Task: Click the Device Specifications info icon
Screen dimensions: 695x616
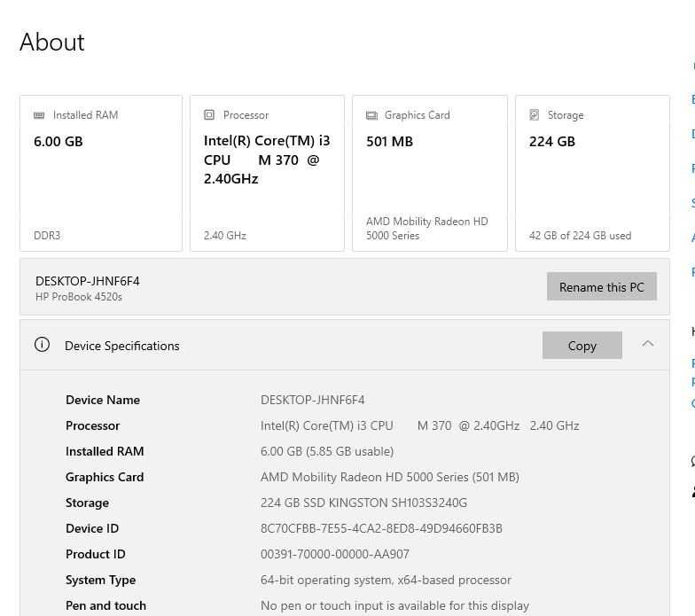Action: 43,345
